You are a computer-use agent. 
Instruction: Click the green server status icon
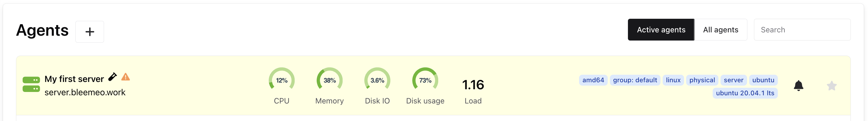(x=31, y=84)
